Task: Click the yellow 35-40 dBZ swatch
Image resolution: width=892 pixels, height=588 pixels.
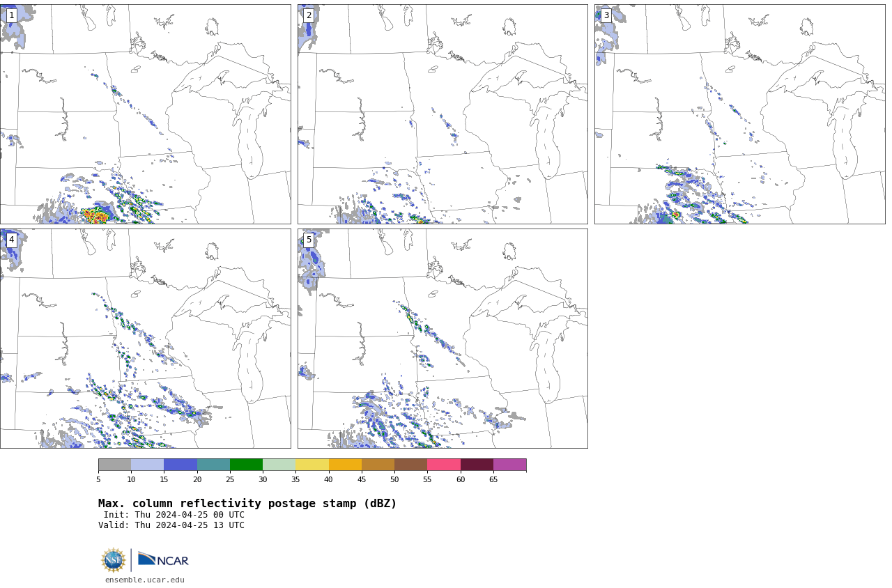Action: [x=312, y=465]
